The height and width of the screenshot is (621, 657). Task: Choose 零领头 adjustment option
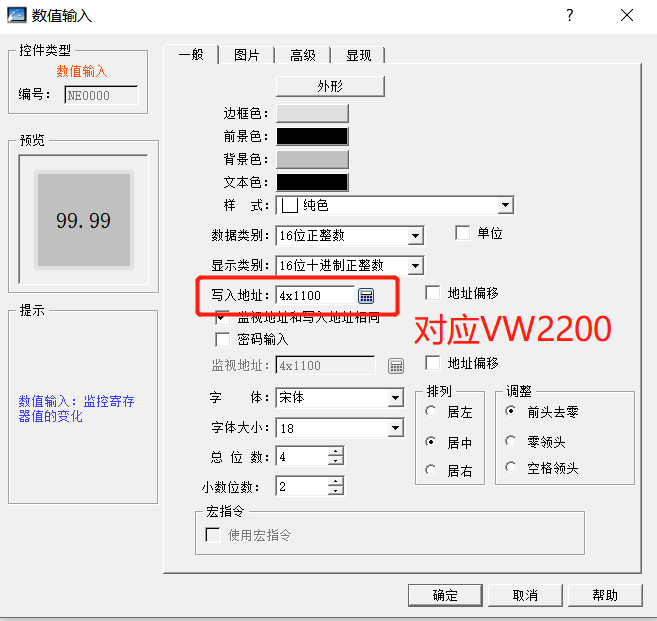coord(511,441)
